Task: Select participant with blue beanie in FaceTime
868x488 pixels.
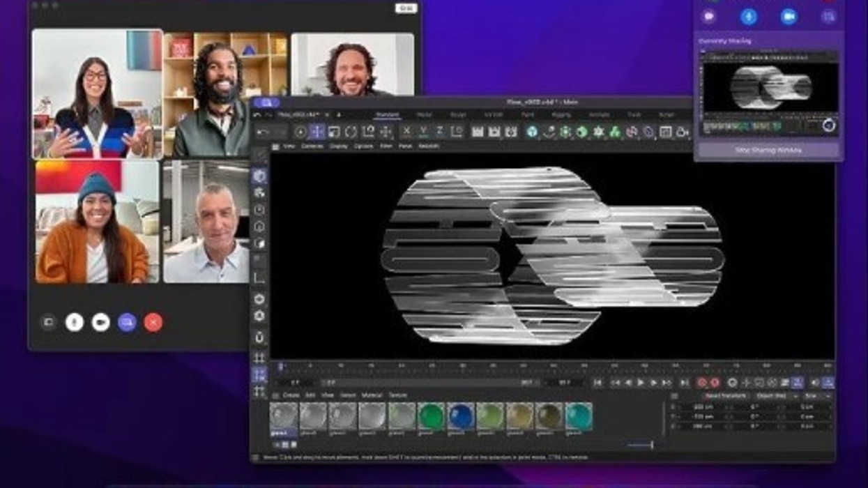Action: [x=96, y=221]
